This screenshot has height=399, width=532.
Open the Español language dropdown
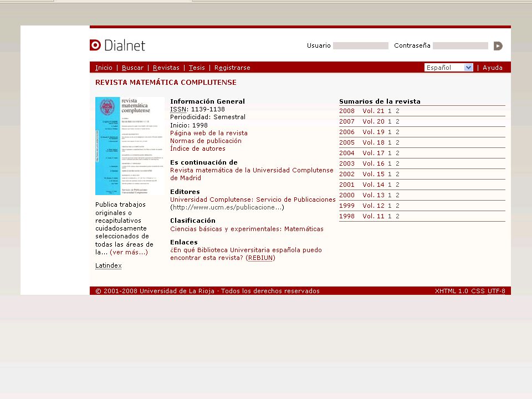point(448,68)
